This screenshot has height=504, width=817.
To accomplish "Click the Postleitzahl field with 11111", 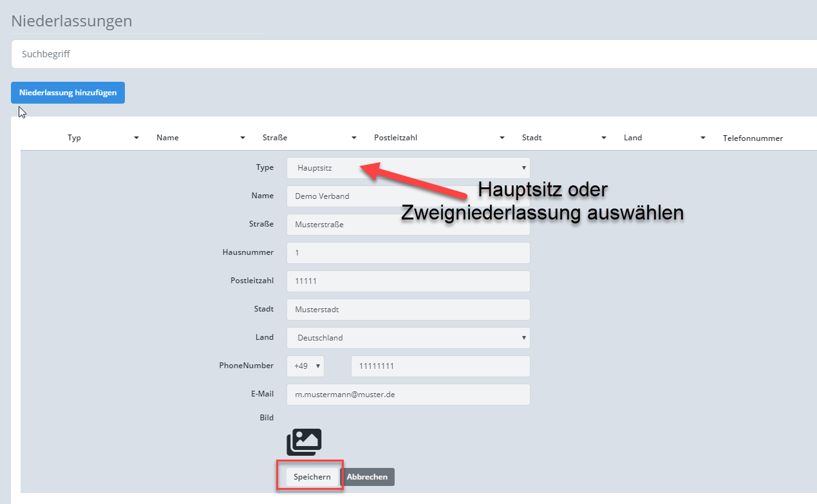I will coord(408,281).
